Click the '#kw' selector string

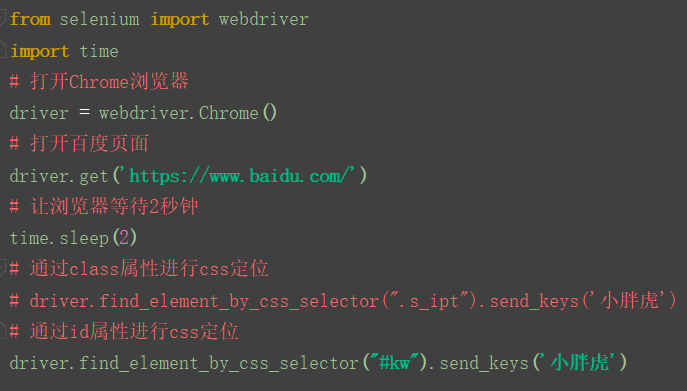coord(394,363)
